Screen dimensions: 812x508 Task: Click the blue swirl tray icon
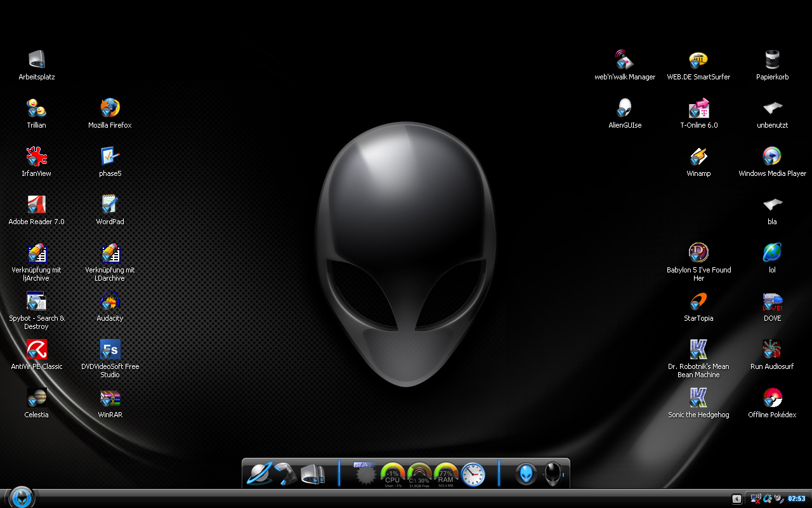point(767,498)
